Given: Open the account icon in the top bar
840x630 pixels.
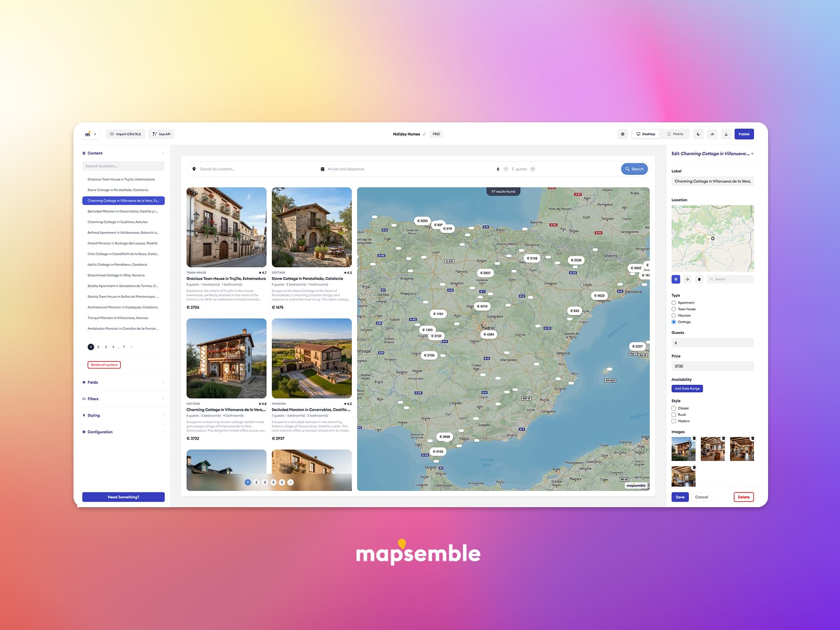Looking at the screenshot, I should (726, 134).
